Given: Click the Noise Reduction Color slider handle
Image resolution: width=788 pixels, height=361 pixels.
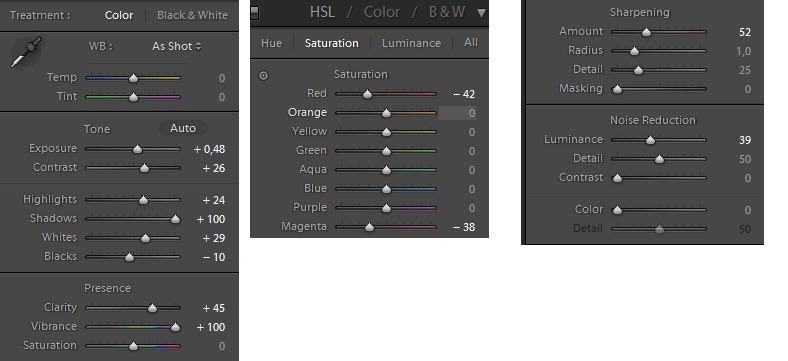Looking at the screenshot, I should pos(617,210).
